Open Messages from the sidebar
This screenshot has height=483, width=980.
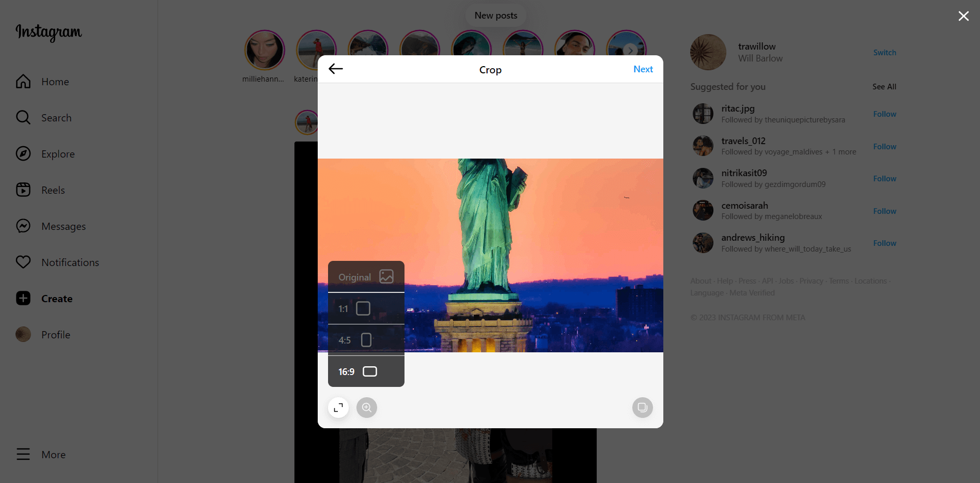(x=51, y=226)
